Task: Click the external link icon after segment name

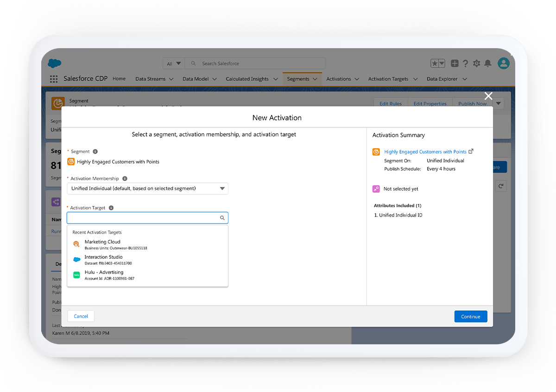Action: tap(471, 151)
